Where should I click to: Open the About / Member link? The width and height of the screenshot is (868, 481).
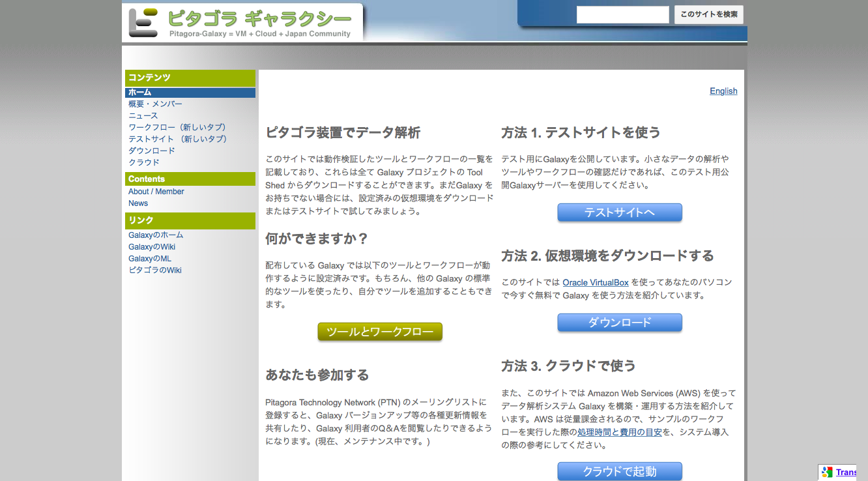click(x=156, y=192)
